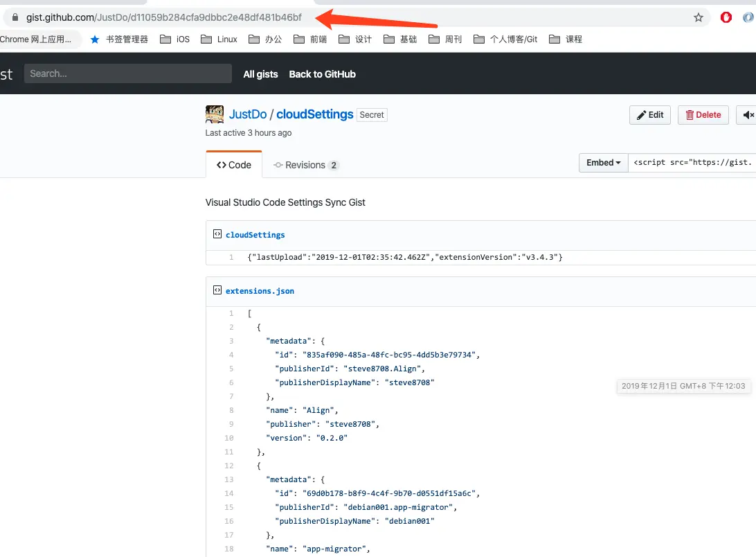Click the lock icon in address bar
This screenshot has width=756, height=557.
(15, 17)
